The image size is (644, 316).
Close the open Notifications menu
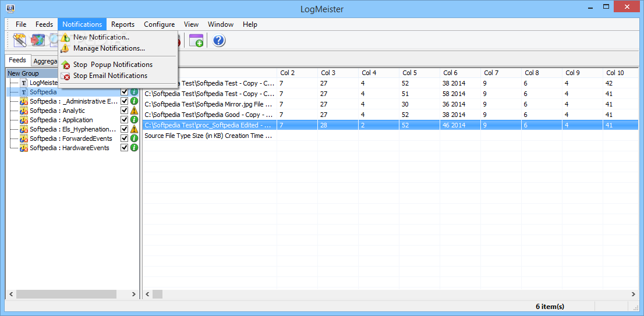click(x=82, y=24)
